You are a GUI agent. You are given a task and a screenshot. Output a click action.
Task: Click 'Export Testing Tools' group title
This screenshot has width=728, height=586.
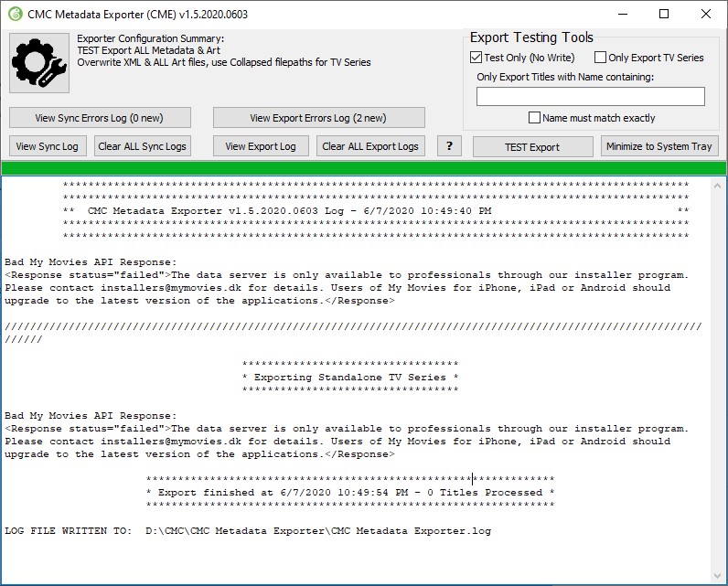pos(531,37)
